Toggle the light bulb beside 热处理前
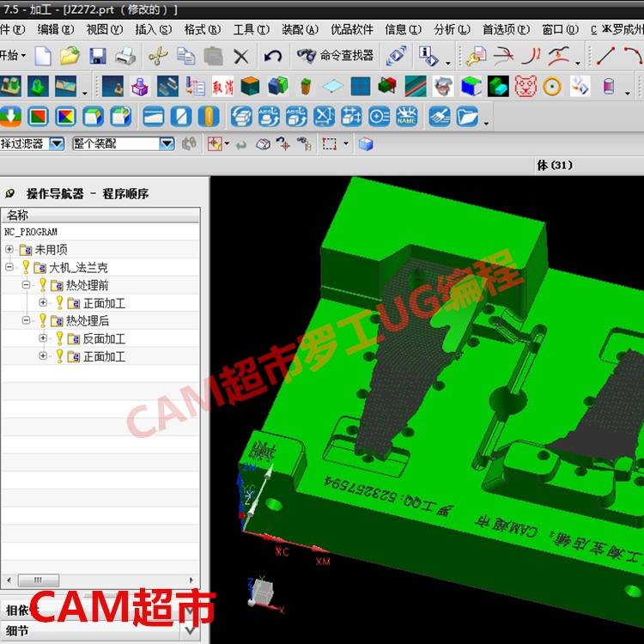The width and height of the screenshot is (644, 644). click(43, 285)
